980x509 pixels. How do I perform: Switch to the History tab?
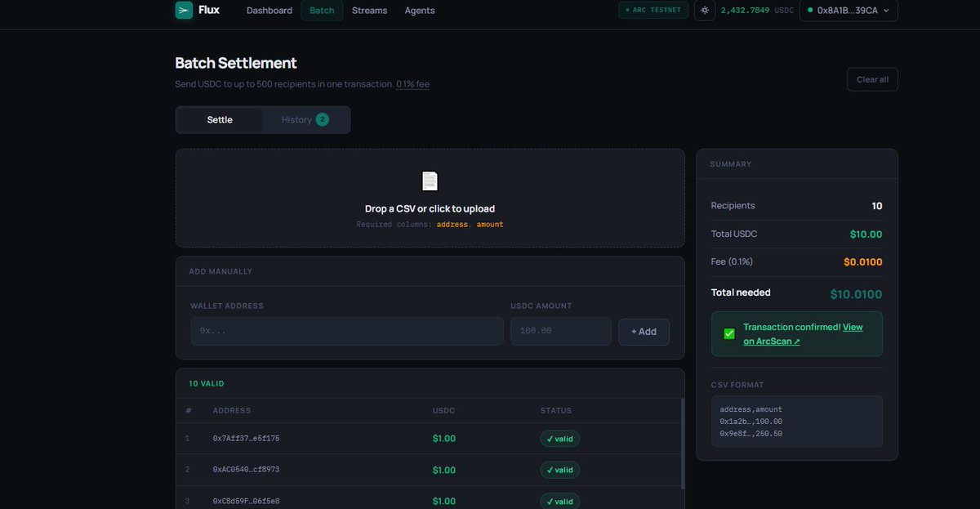click(305, 119)
